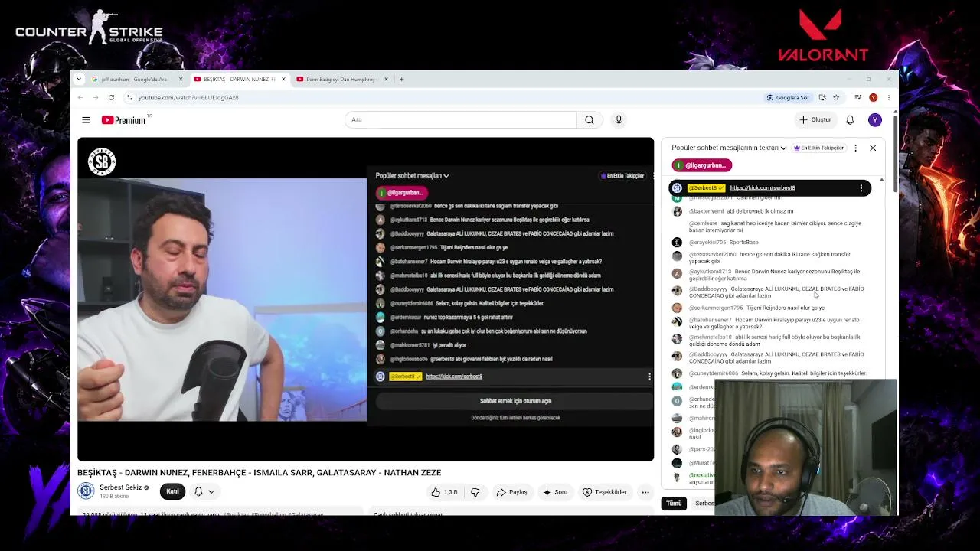This screenshot has height=551, width=980.
Task: Click the Oluştur create button
Action: tap(815, 120)
